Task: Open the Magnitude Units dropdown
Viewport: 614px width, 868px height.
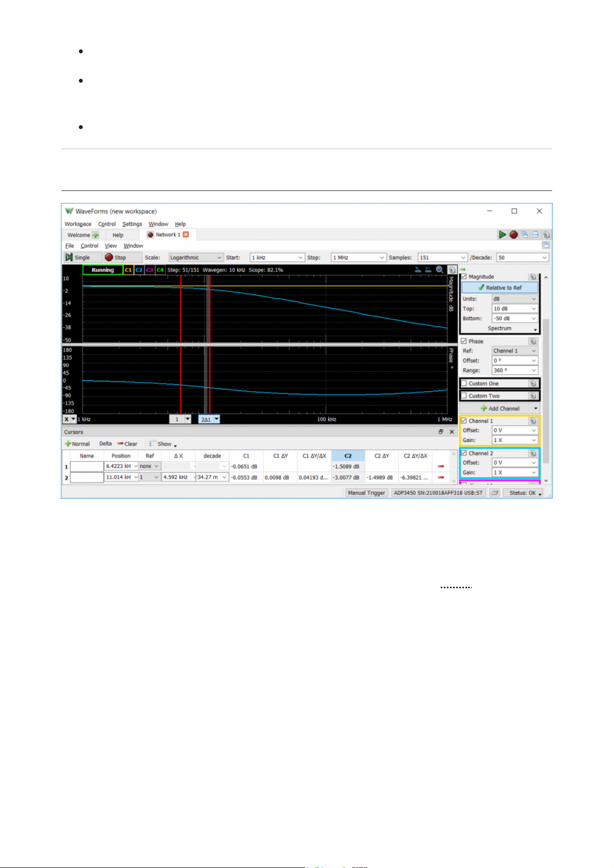Action: point(515,299)
